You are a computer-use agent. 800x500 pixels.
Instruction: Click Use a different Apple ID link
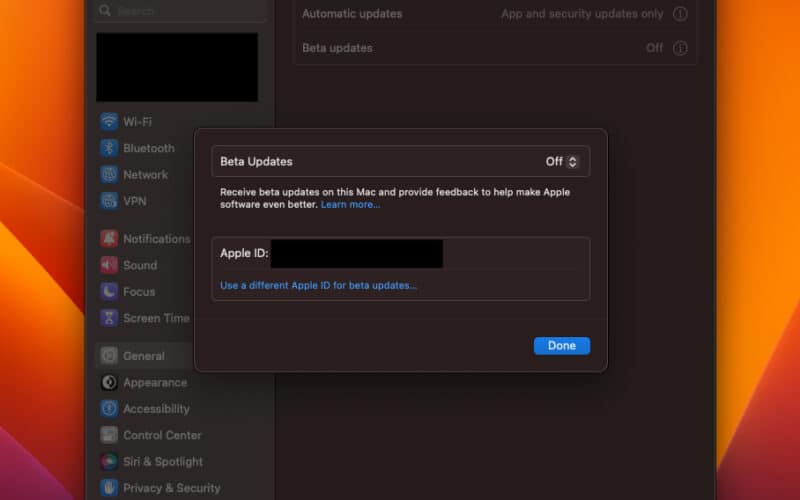318,285
